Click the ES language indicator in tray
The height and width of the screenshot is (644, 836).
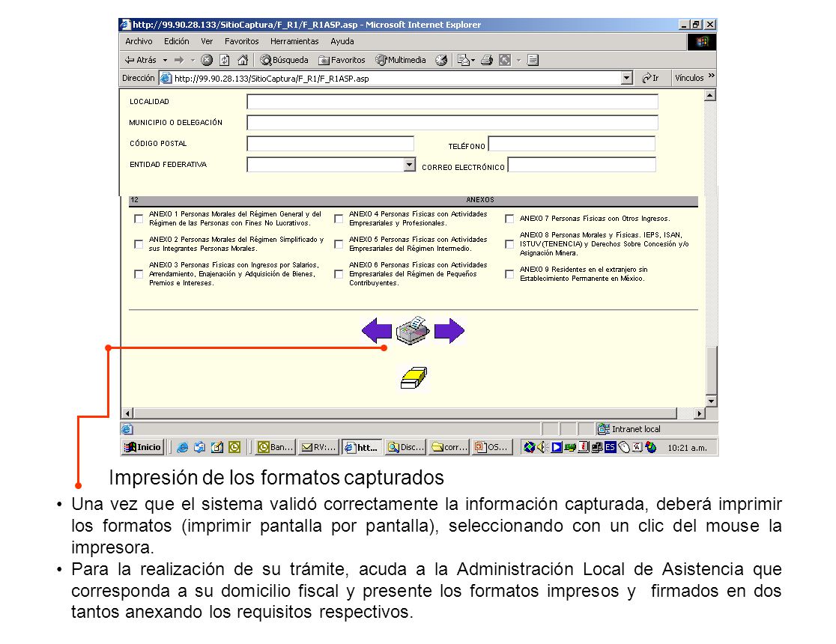click(611, 447)
